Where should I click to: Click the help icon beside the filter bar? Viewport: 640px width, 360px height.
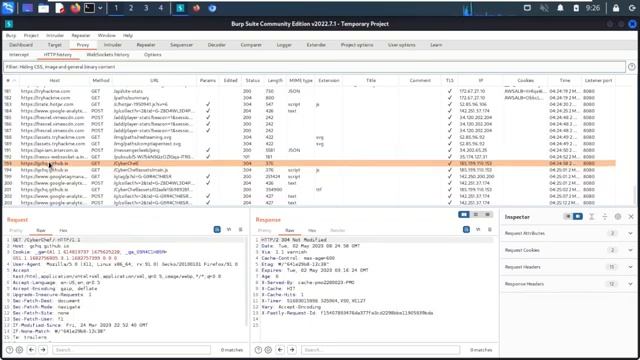tap(631, 67)
